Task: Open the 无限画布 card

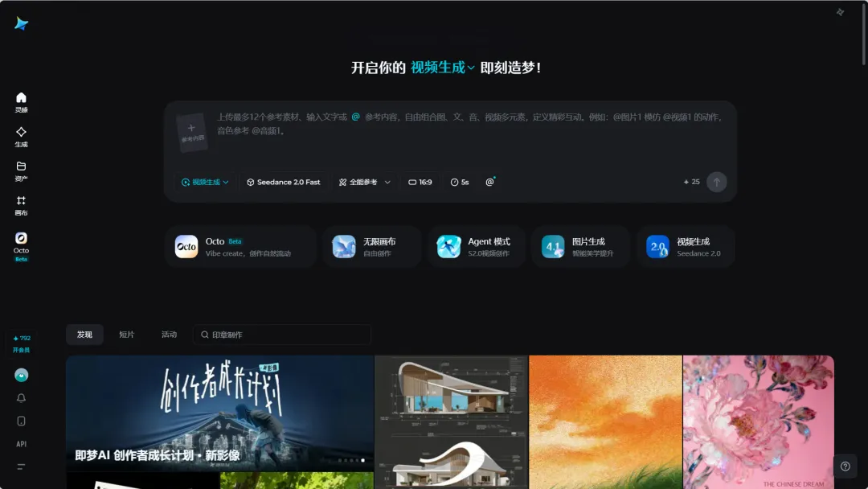Action: 371,247
